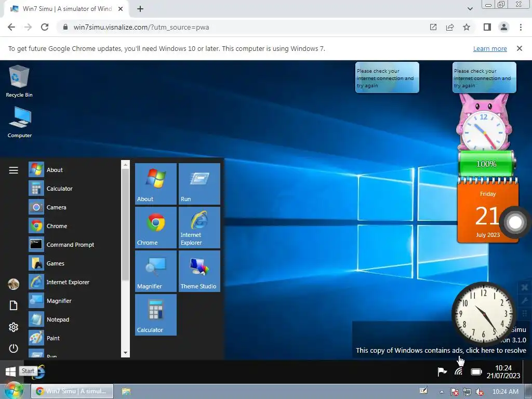Bookmark this tab with the star icon
This screenshot has width=532, height=399.
pyautogui.click(x=467, y=27)
